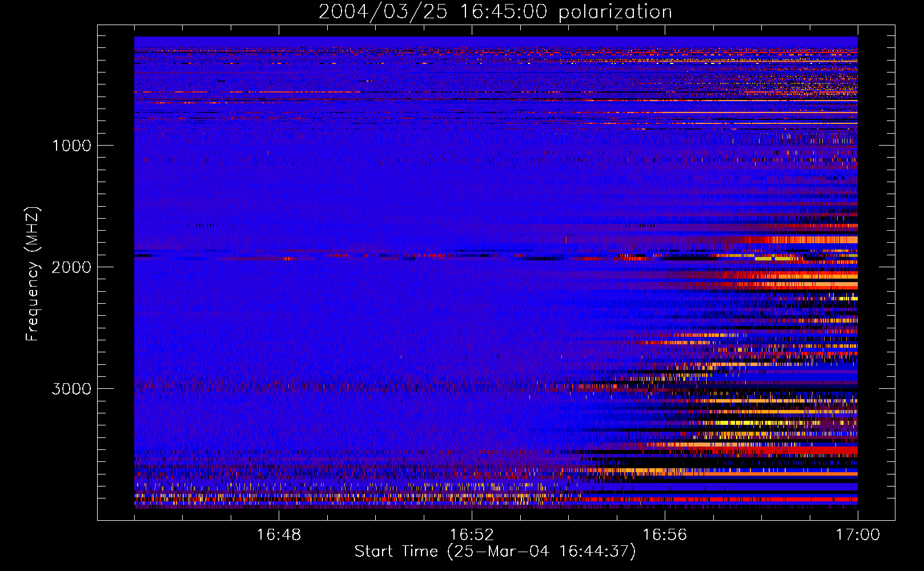Select the 'Frequency (MHZ)' axis label

tap(33, 274)
